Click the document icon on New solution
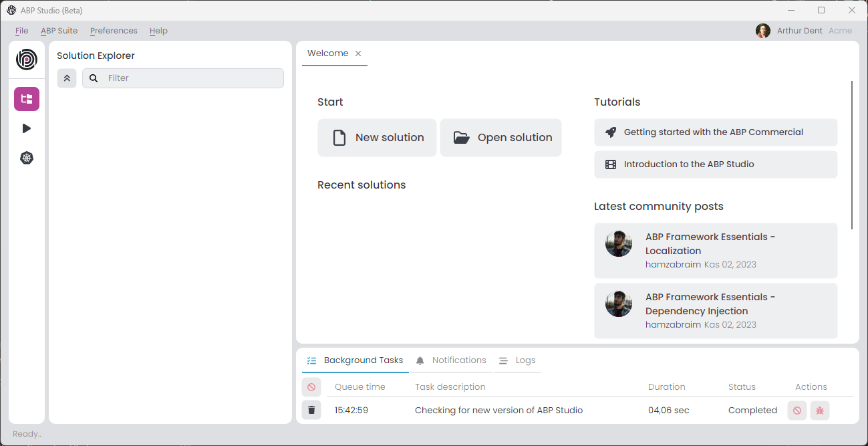The width and height of the screenshot is (868, 446). (x=339, y=138)
